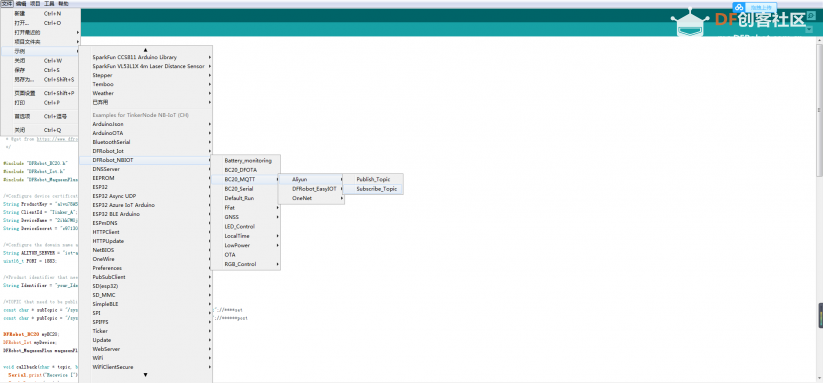Select DFRobot_NBIOT in the examples list
This screenshot has height=383, width=823.
[145, 160]
